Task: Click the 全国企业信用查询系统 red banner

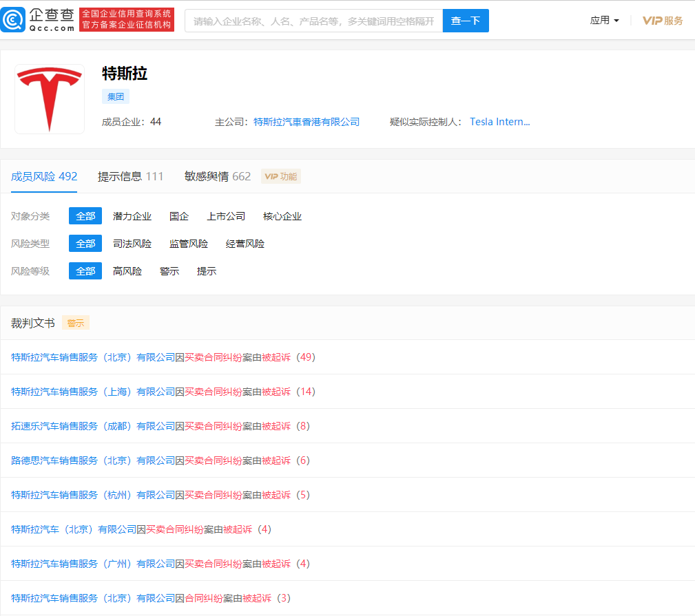Action: (127, 19)
